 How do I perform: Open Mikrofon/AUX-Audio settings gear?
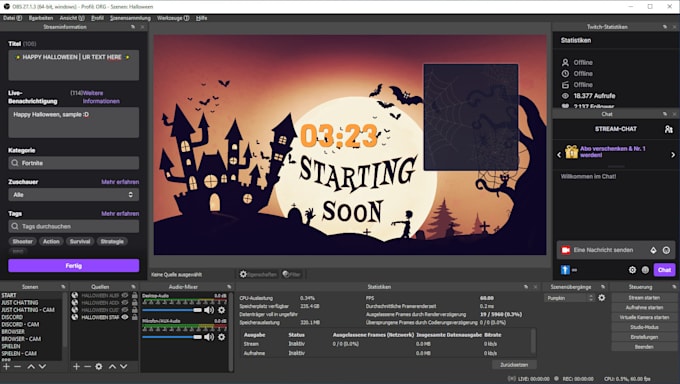(x=222, y=337)
